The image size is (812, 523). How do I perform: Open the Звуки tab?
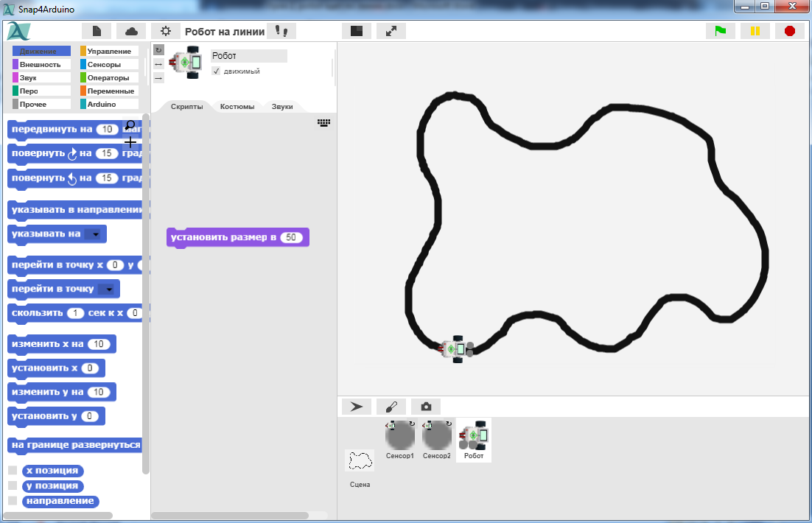(x=282, y=107)
